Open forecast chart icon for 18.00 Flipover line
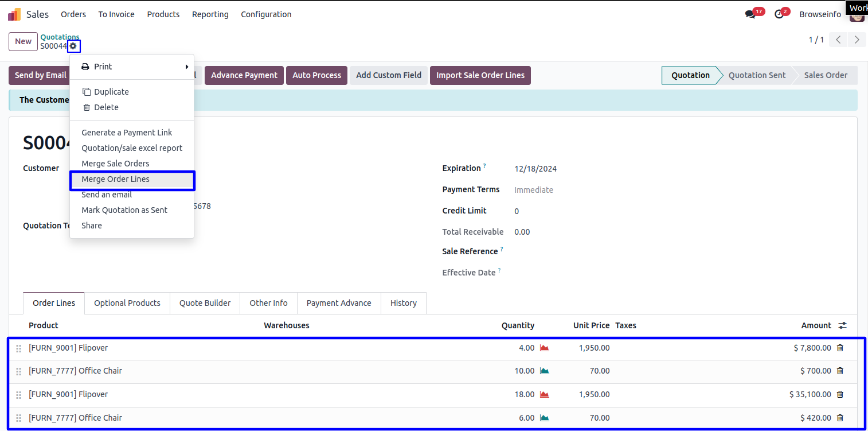Viewport: 868px width, 431px height. click(545, 394)
